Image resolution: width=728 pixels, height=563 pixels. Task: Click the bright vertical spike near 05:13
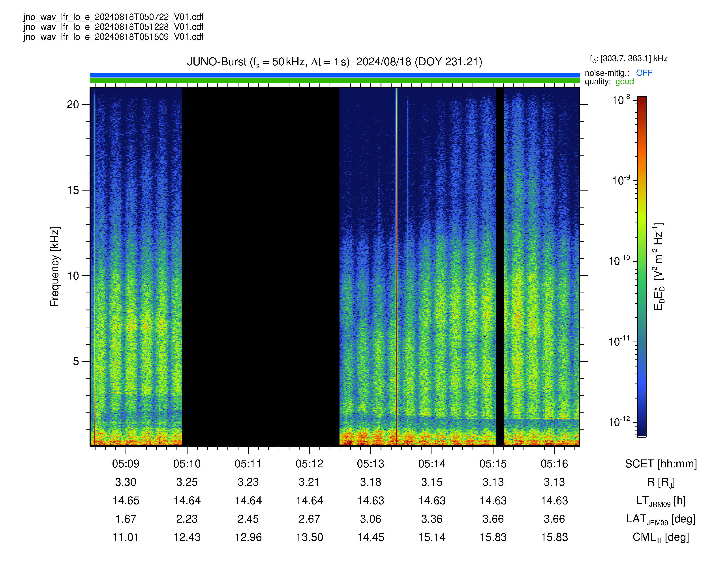[x=396, y=267]
